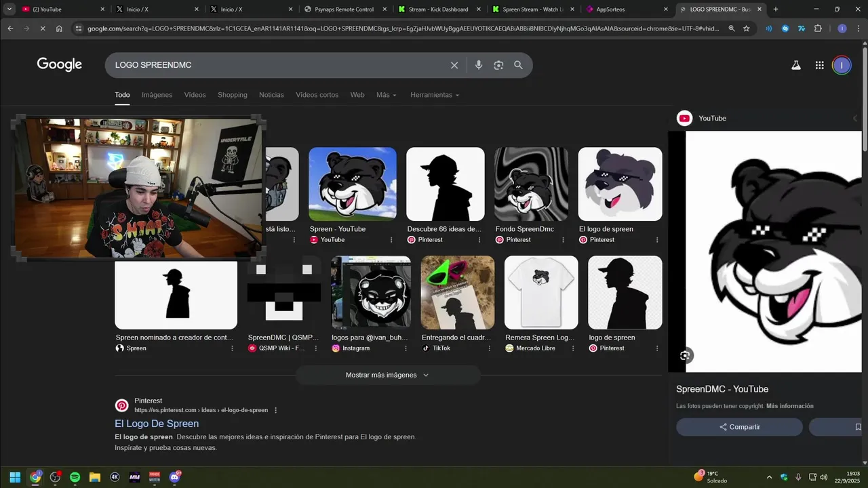Open a new browser tab
Image resolution: width=868 pixels, height=488 pixels.
click(x=776, y=9)
